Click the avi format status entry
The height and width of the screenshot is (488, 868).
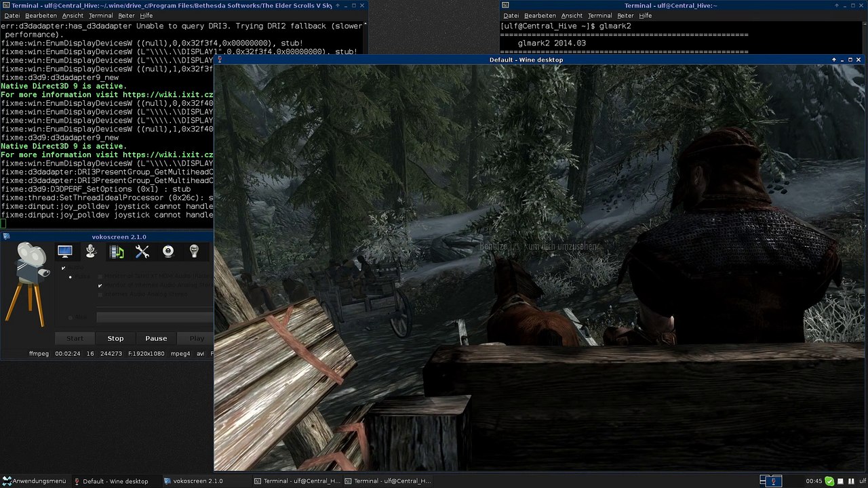[x=201, y=354]
